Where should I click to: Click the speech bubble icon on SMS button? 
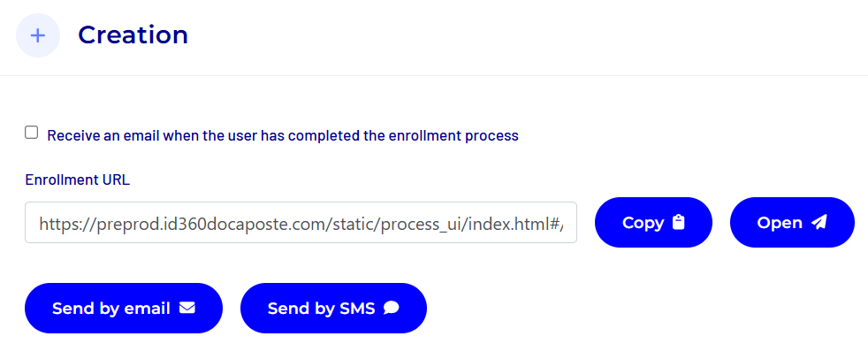pos(392,308)
